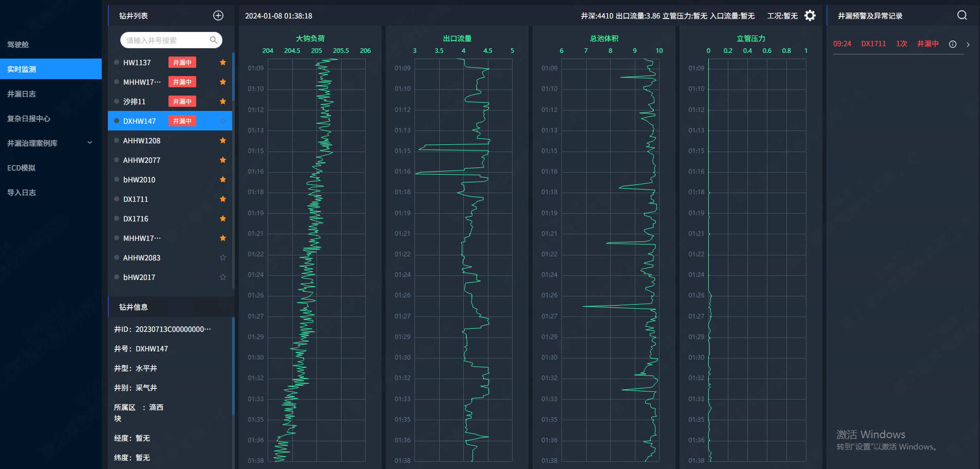Image resolution: width=980 pixels, height=469 pixels.
Task: Select well bHW2017
Action: 170,277
